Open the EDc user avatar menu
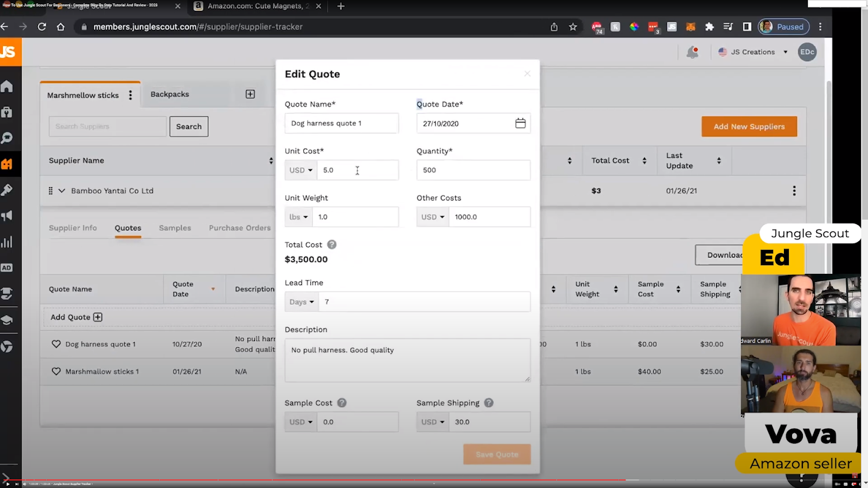 coord(807,52)
